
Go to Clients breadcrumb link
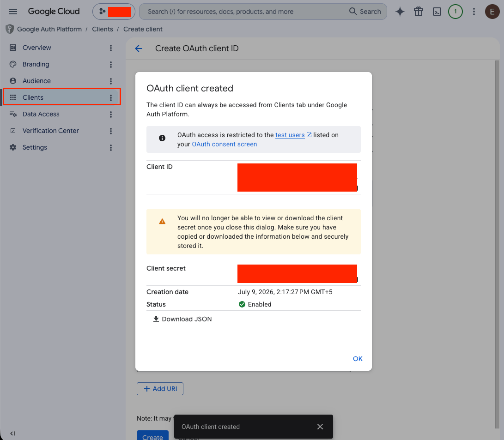coord(102,29)
